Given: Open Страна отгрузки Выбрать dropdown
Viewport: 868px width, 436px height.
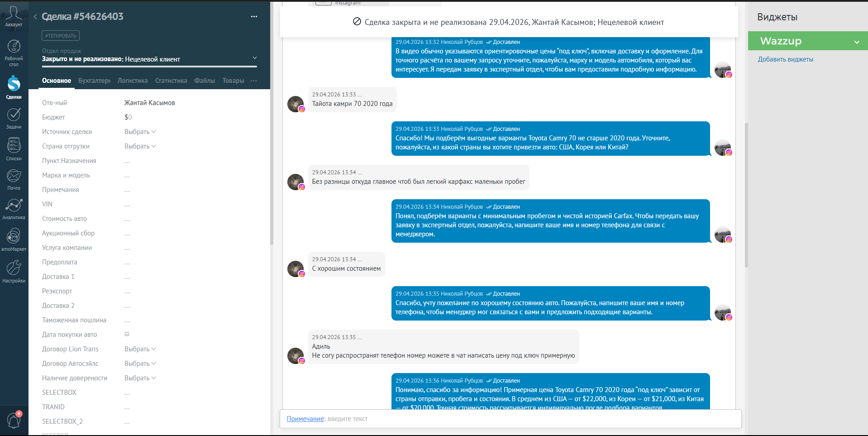Looking at the screenshot, I should [x=140, y=146].
